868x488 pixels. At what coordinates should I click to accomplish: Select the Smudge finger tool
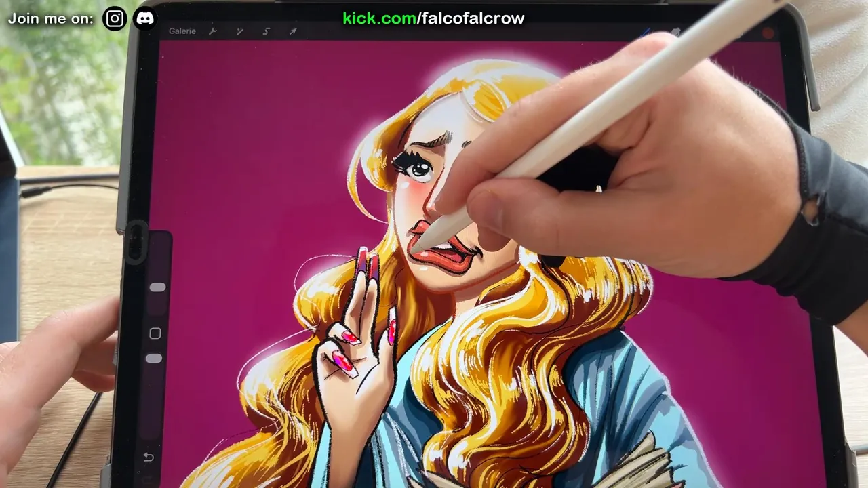[676, 32]
